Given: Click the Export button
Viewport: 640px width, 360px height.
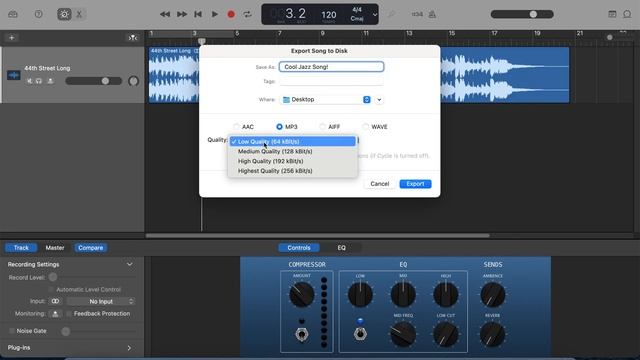Looking at the screenshot, I should tap(415, 184).
